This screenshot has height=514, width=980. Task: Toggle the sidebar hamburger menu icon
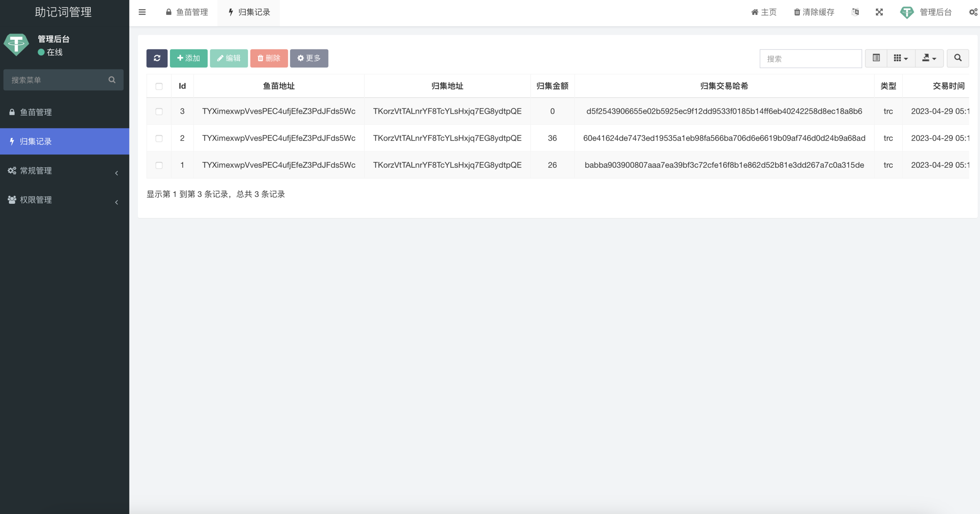pos(142,12)
